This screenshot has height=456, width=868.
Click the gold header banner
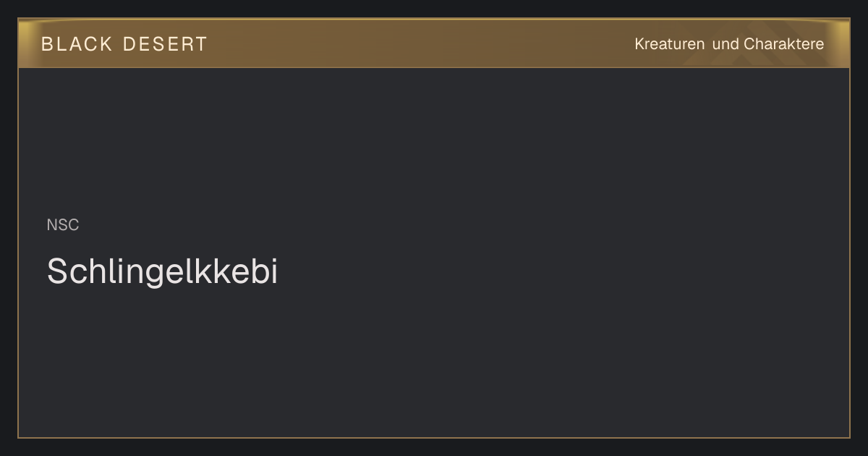(434, 43)
